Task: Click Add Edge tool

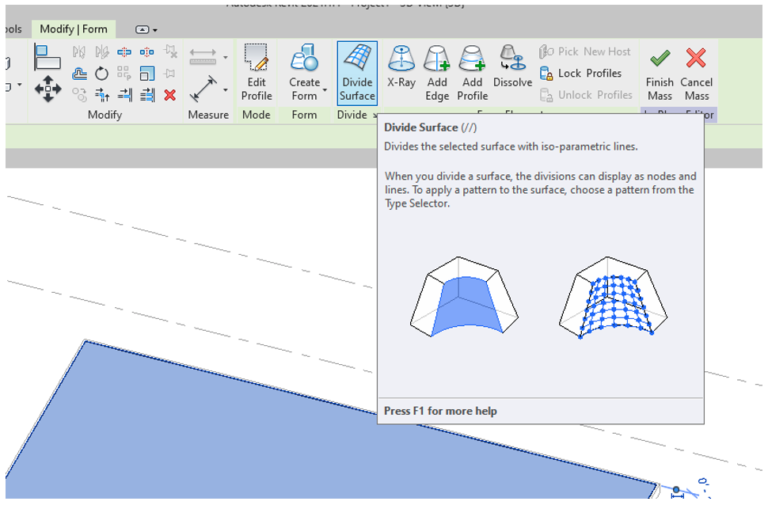Action: click(437, 73)
